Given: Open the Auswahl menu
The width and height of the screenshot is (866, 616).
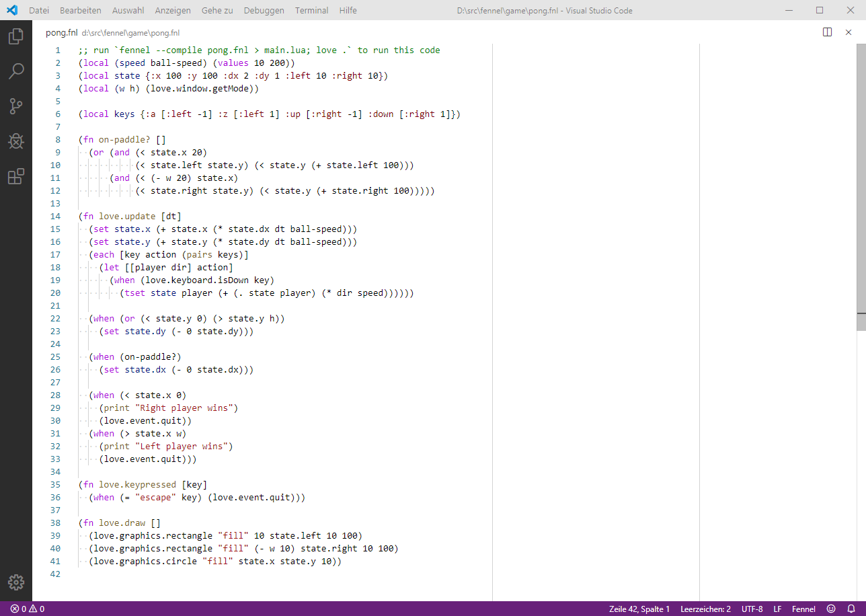Looking at the screenshot, I should point(128,10).
